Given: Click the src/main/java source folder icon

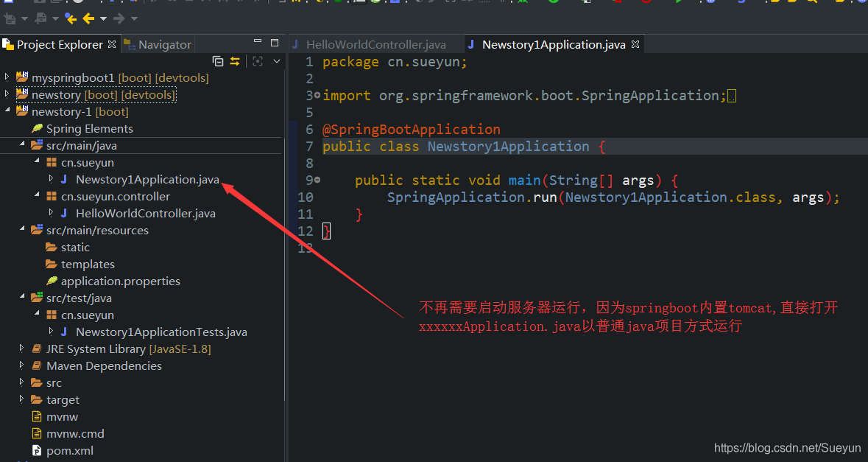Looking at the screenshot, I should (x=37, y=145).
